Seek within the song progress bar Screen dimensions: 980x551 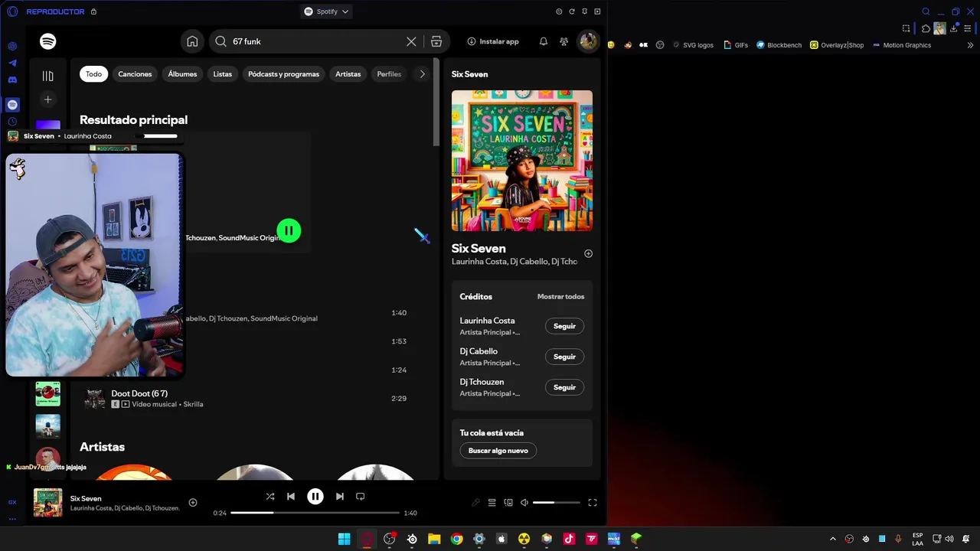coord(315,513)
